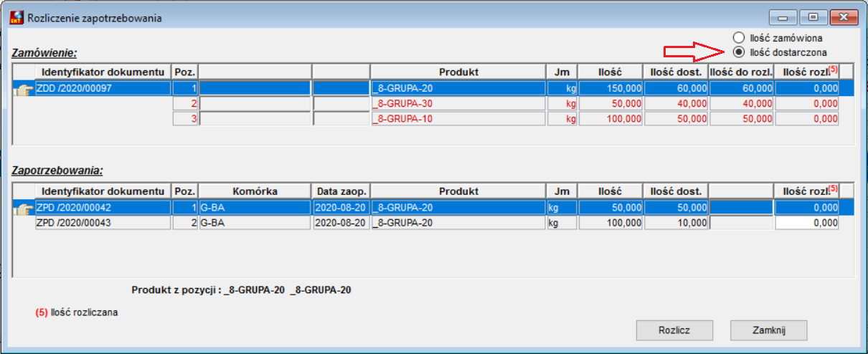868x354 pixels.
Task: Select requisition ZPD /2020/00043
Action: tap(103, 223)
